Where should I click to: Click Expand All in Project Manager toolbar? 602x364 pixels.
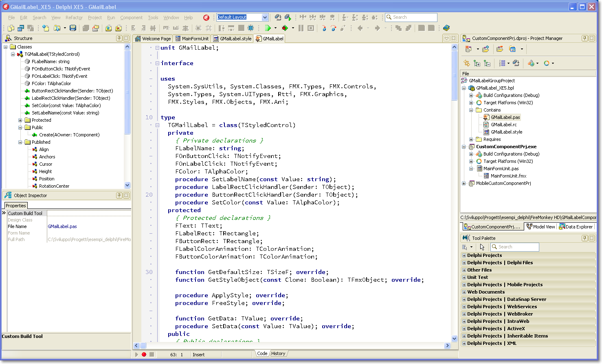click(x=477, y=63)
